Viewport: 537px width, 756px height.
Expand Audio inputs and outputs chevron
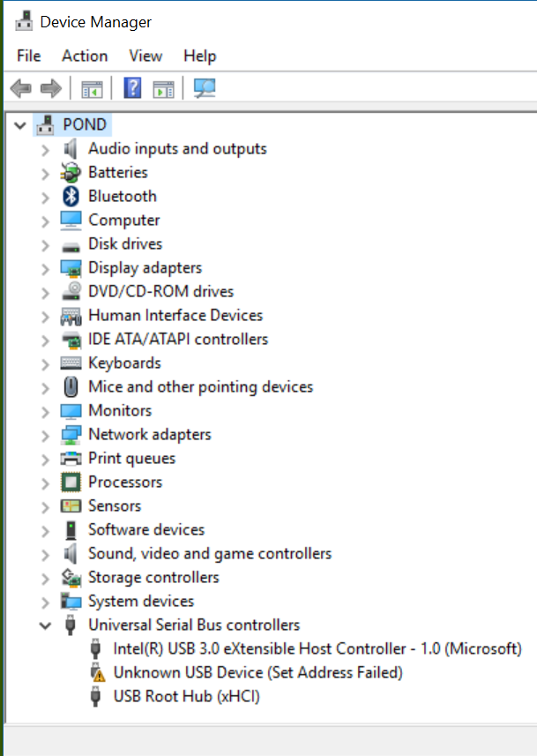45,149
